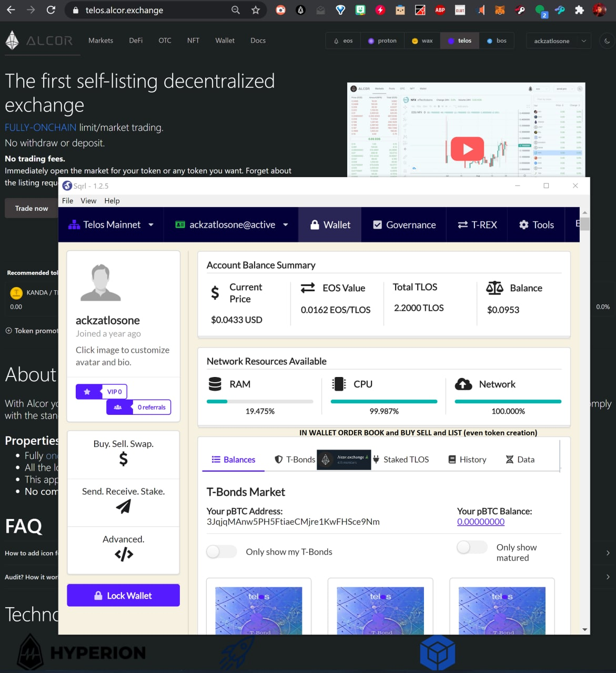Click the CPU usage progress bar

[x=384, y=401]
